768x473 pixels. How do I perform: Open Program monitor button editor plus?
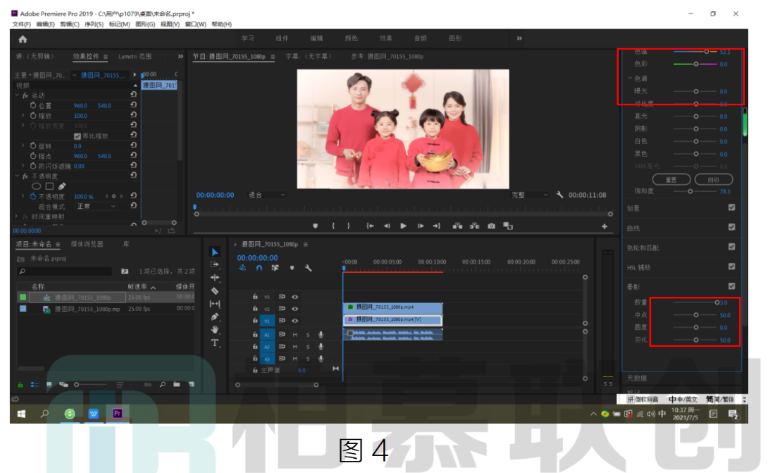[604, 226]
